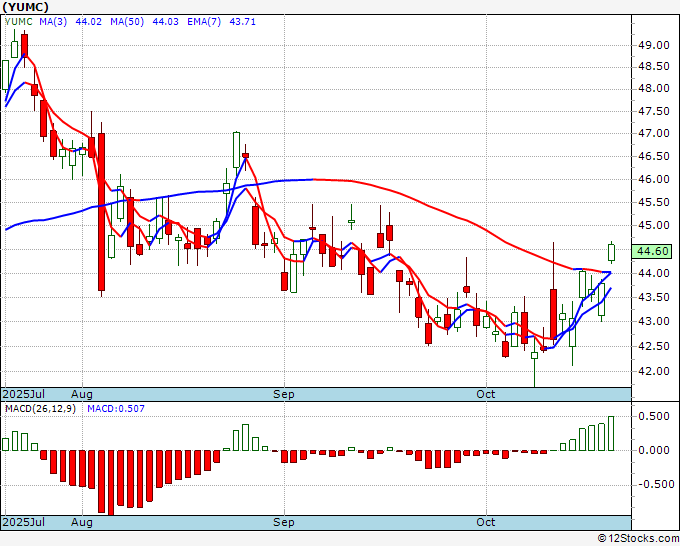Click the 46.50 price axis label
Screen dimensions: 680x546
653,157
